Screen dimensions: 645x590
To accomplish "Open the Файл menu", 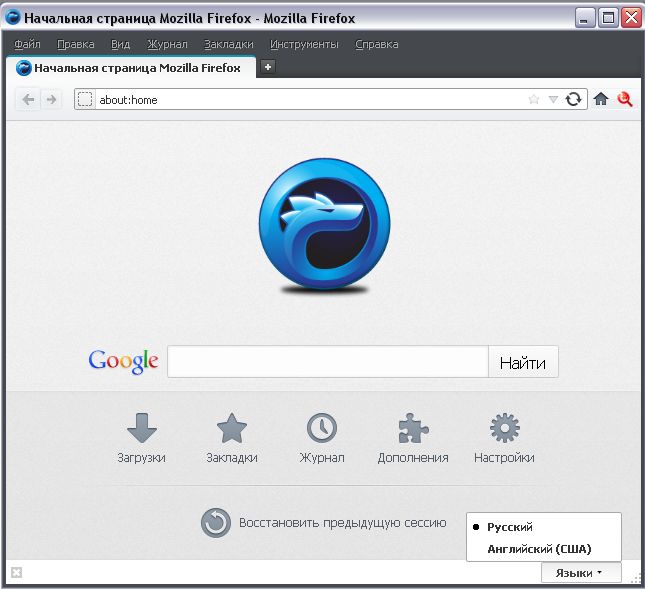I will [x=27, y=44].
